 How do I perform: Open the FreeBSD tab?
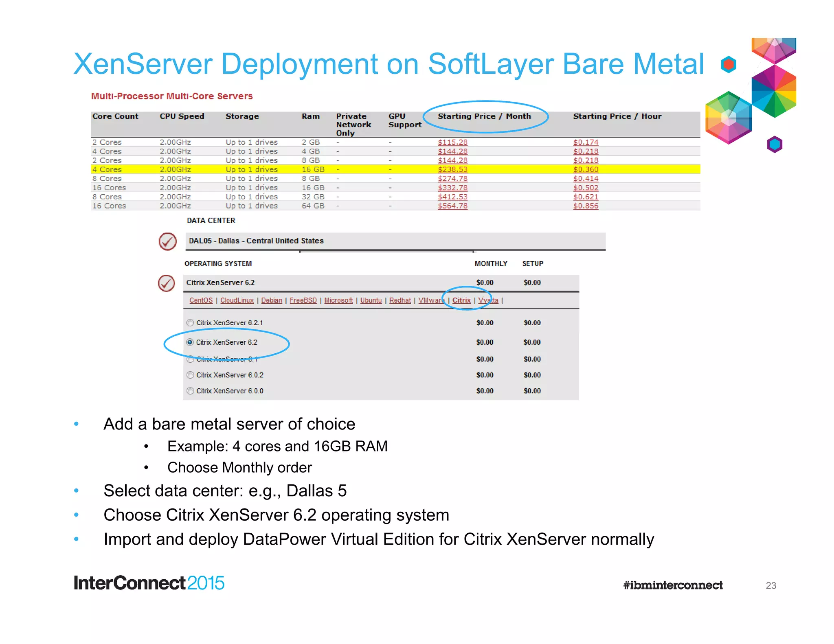303,300
